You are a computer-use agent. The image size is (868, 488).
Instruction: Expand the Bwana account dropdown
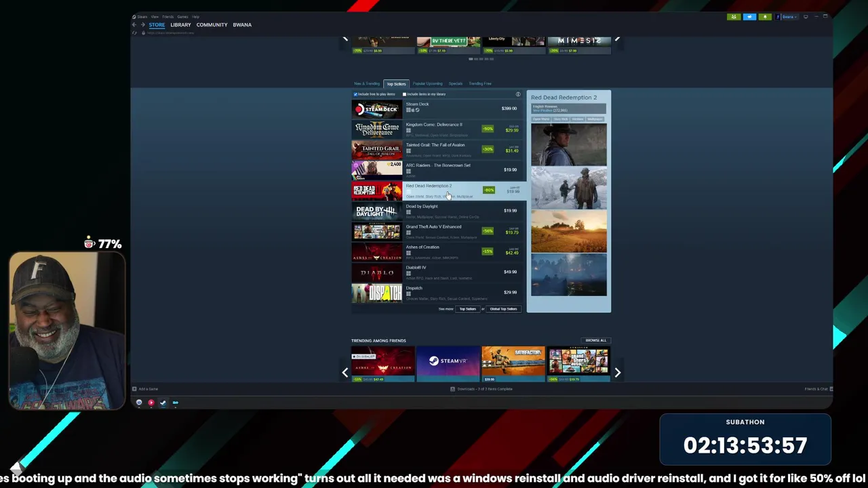(787, 17)
